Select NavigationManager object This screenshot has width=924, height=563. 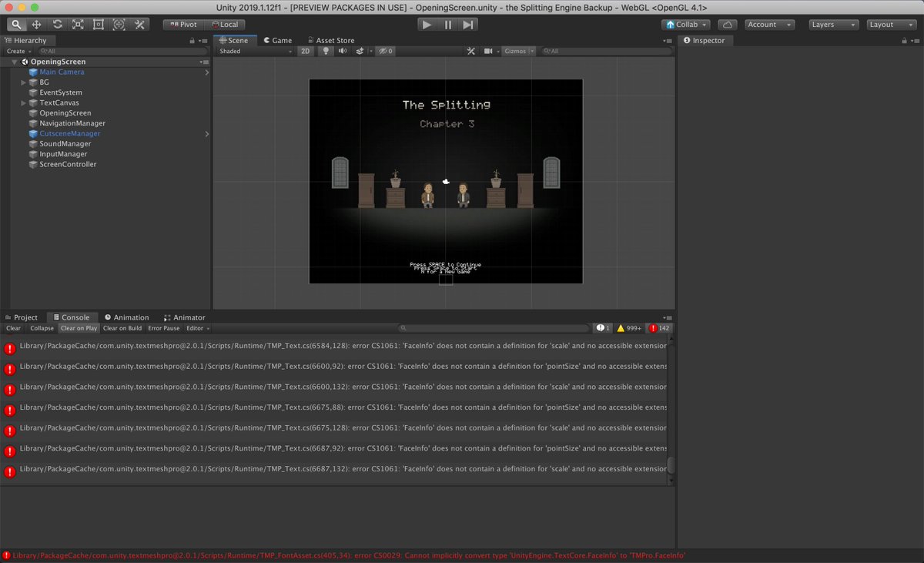click(x=72, y=123)
